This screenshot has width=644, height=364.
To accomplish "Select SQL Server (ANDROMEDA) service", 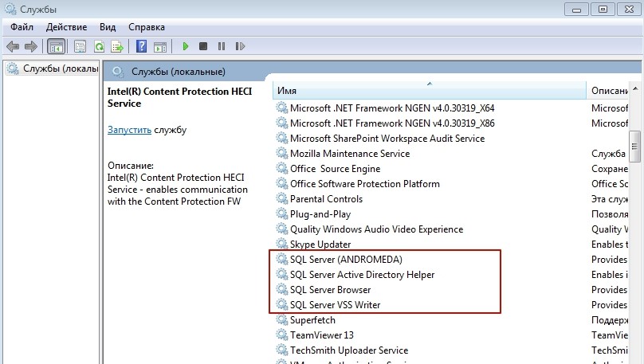I will [x=346, y=260].
